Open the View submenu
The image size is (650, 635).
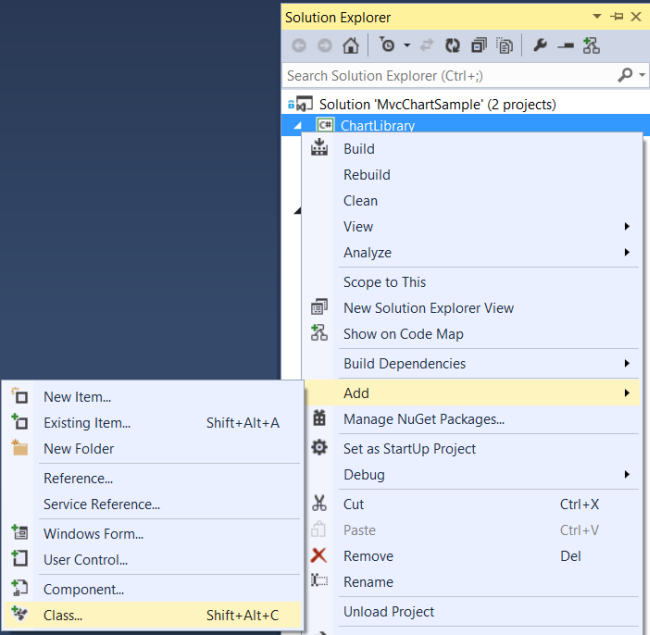click(473, 227)
